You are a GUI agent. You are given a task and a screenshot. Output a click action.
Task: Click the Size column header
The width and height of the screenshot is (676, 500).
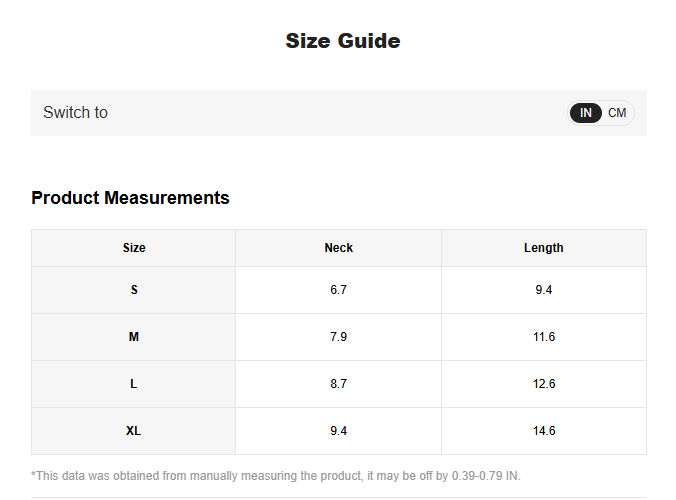pyautogui.click(x=134, y=248)
